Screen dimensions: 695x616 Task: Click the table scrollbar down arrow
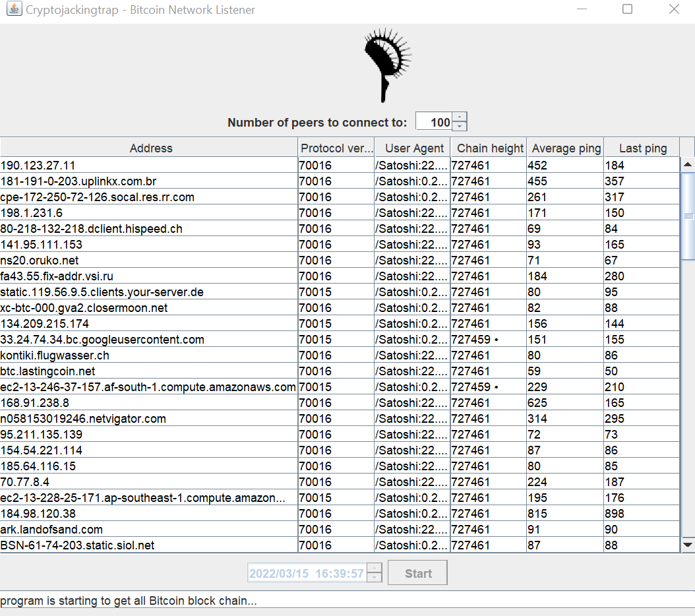tap(688, 545)
